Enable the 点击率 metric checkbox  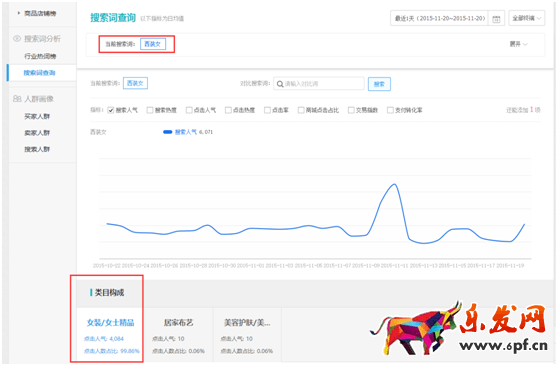(267, 110)
